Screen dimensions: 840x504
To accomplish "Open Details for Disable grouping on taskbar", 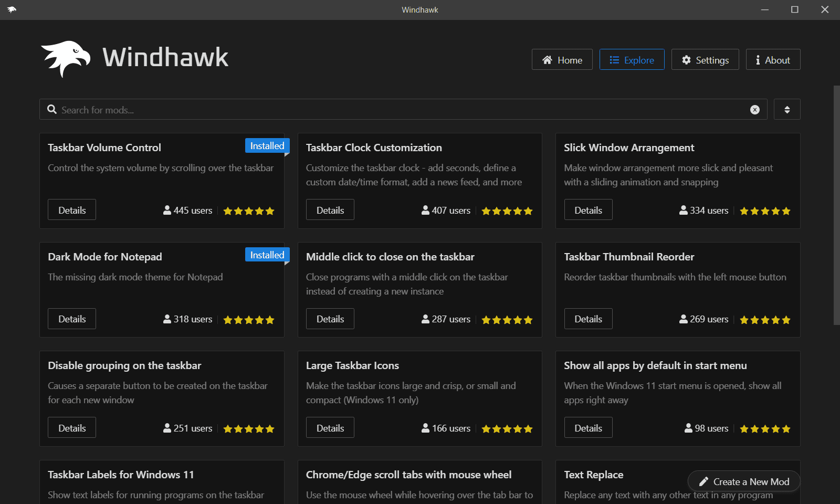I will 72,428.
